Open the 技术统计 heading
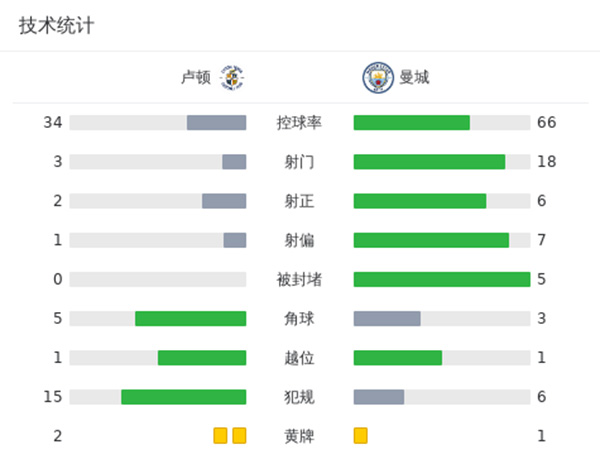 click(57, 26)
